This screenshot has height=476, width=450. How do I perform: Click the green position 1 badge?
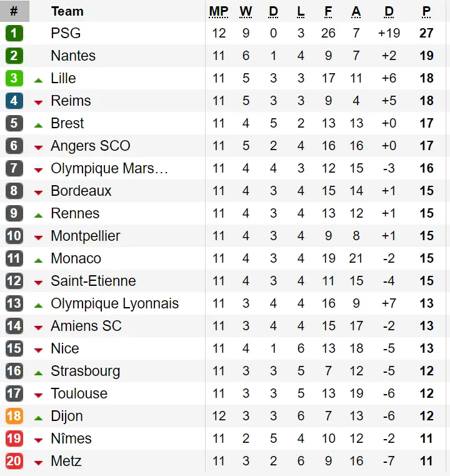click(14, 33)
